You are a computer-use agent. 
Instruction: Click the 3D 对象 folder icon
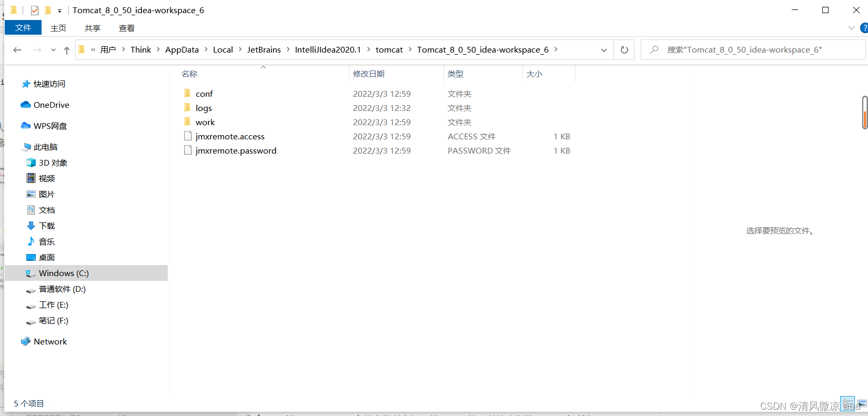pos(31,163)
